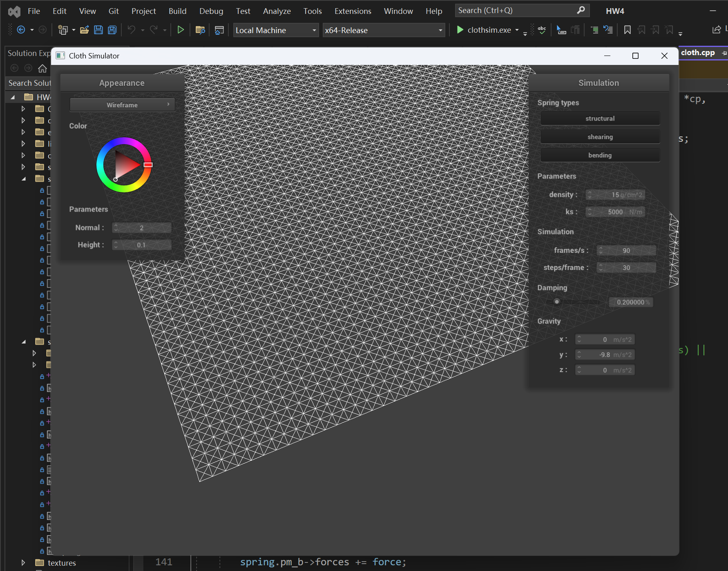Switch to the cloth.cpp tab
The image size is (728, 571).
[698, 53]
